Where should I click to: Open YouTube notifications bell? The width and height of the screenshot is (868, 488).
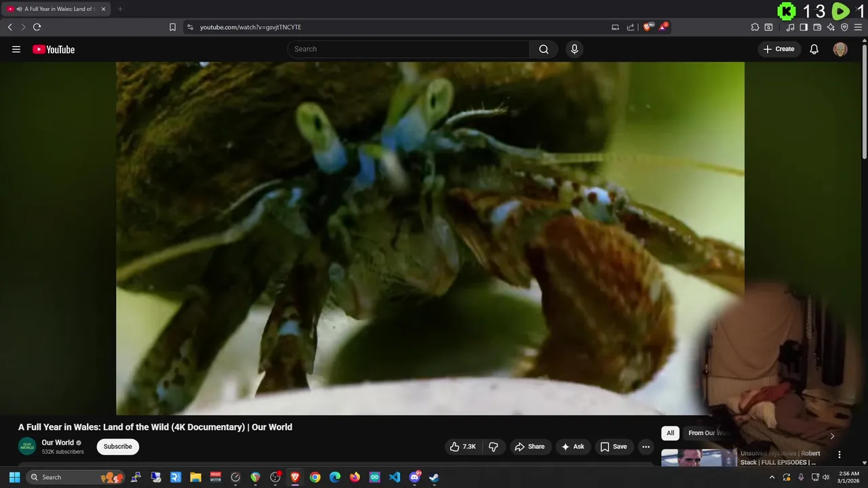pyautogui.click(x=814, y=49)
